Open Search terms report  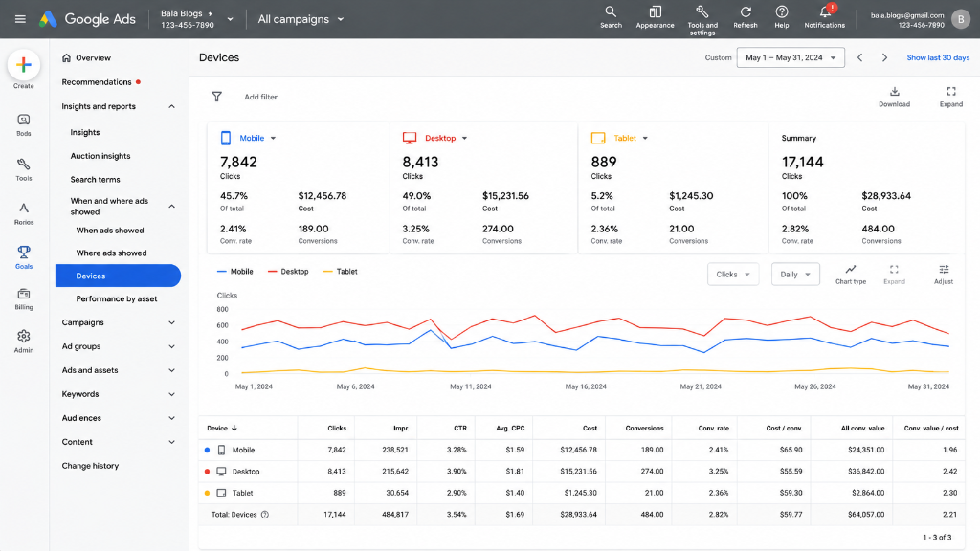click(95, 180)
